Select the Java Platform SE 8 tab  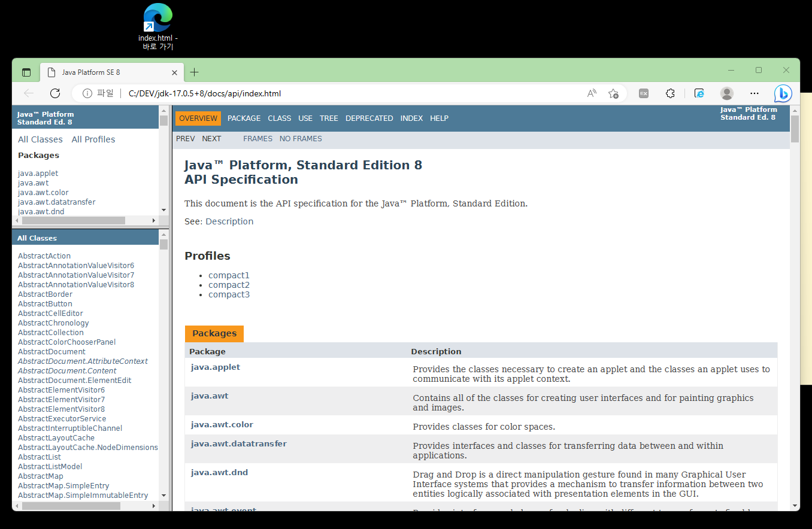(111, 72)
